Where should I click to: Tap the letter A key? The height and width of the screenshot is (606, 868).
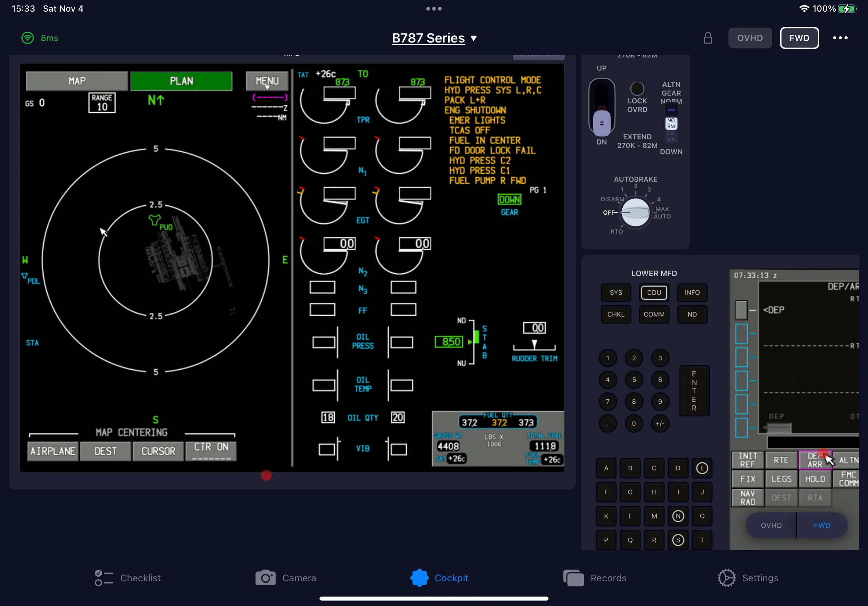point(606,468)
